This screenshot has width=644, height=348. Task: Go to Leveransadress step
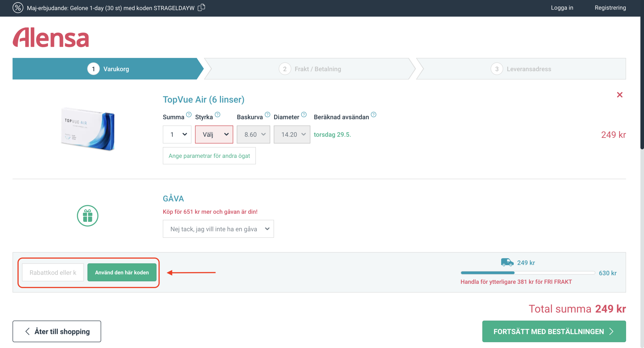pos(521,69)
